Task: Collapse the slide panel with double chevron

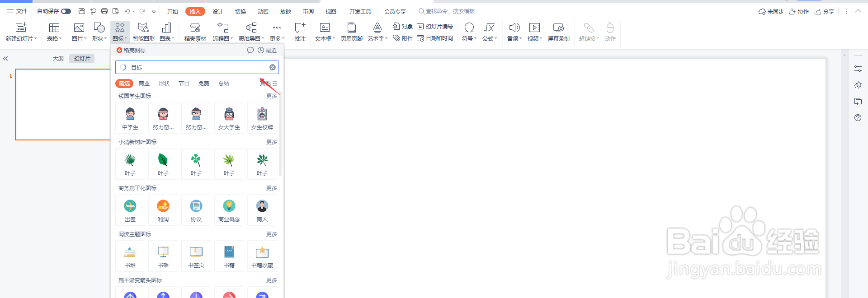Action: pyautogui.click(x=6, y=59)
